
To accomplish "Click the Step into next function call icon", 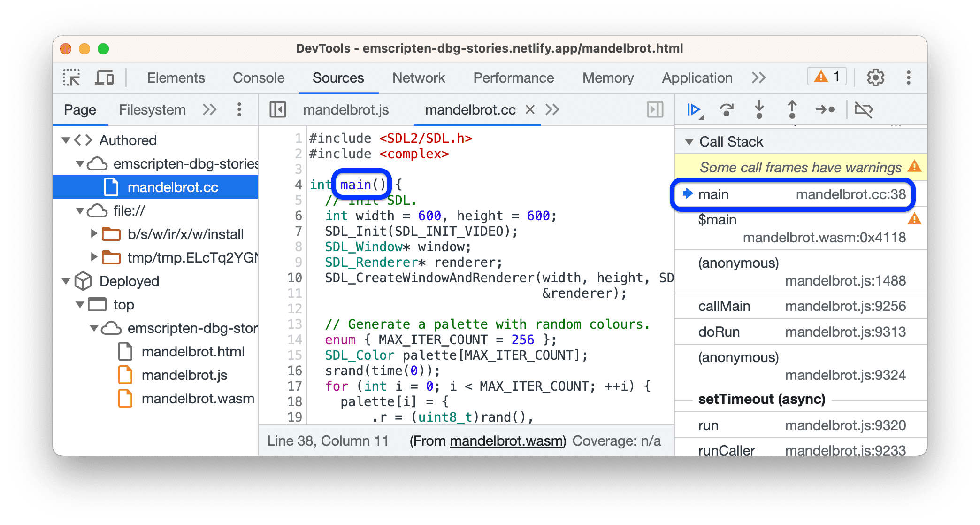I will click(x=759, y=108).
